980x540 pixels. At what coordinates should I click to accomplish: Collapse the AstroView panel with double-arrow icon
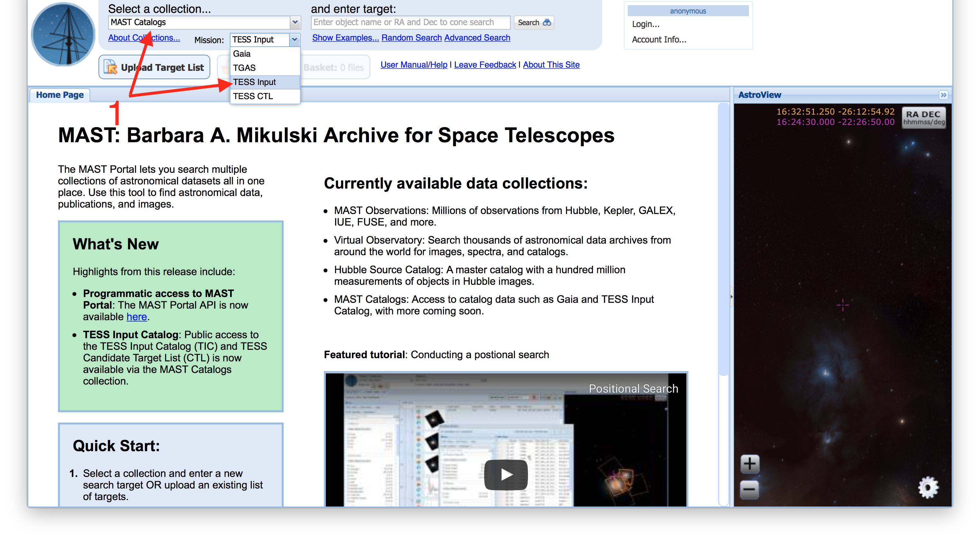click(x=944, y=95)
